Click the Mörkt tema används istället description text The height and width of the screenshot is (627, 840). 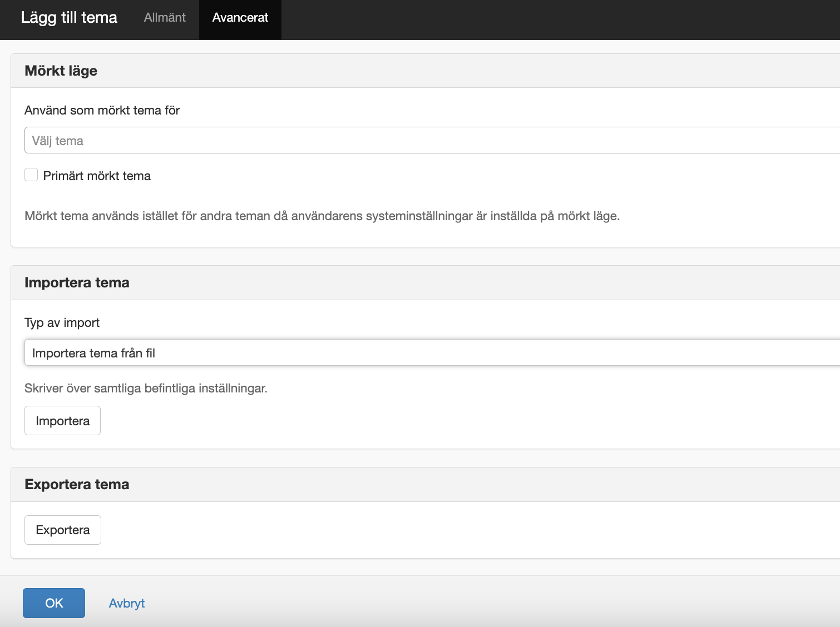tap(322, 216)
